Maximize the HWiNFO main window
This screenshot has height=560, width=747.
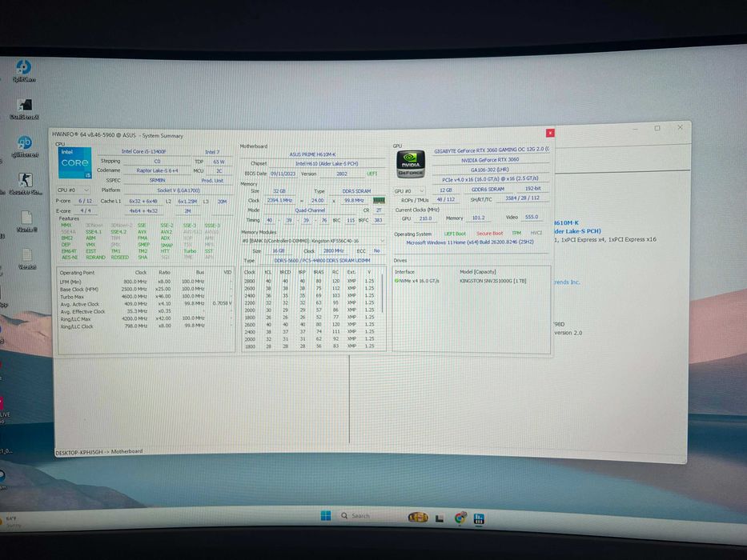(x=657, y=128)
